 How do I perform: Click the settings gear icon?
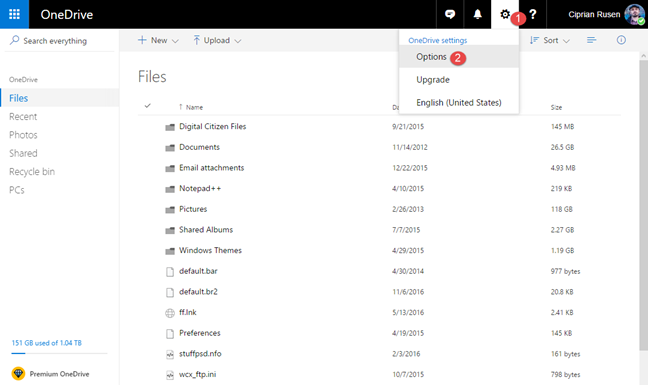[x=505, y=14]
